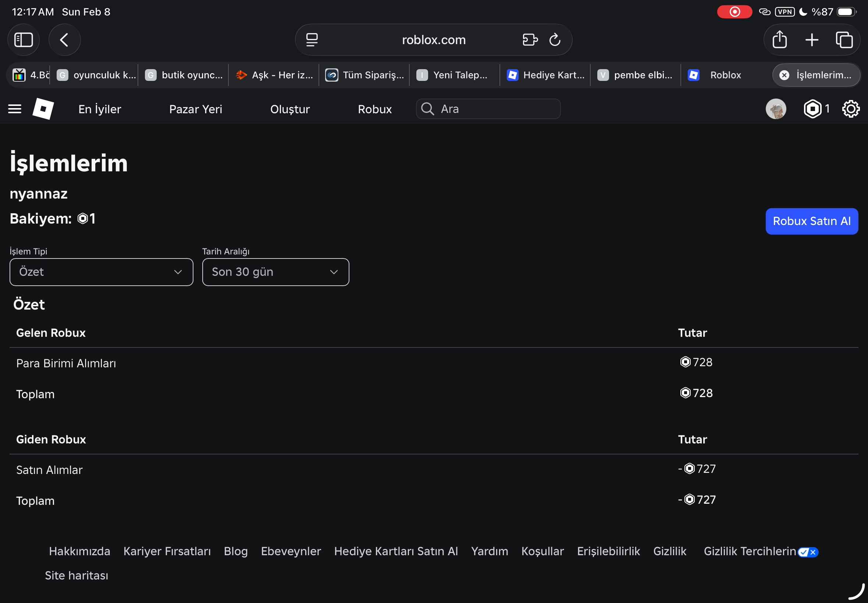The height and width of the screenshot is (603, 868).
Task: Click the search magnifier icon
Action: pos(427,109)
